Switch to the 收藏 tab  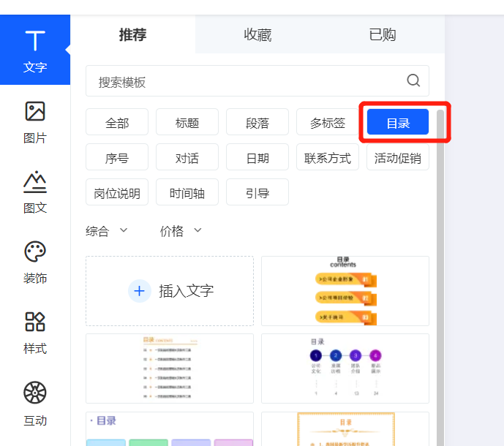(257, 34)
